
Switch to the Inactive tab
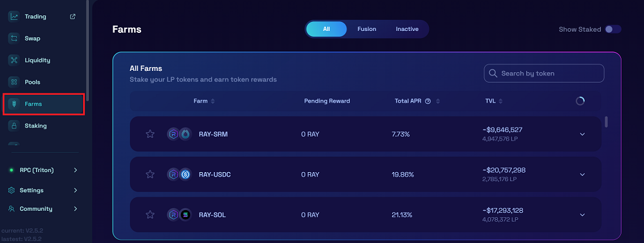click(x=407, y=29)
